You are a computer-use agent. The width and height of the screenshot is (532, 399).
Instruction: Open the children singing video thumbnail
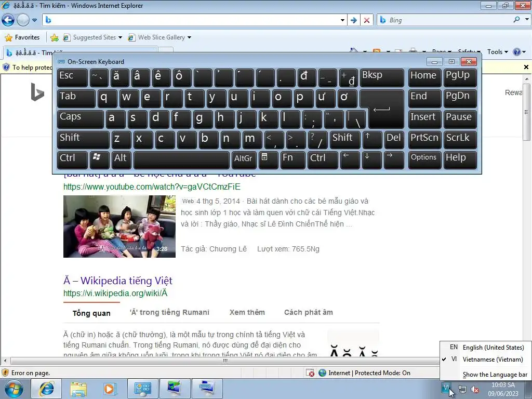pos(119,227)
